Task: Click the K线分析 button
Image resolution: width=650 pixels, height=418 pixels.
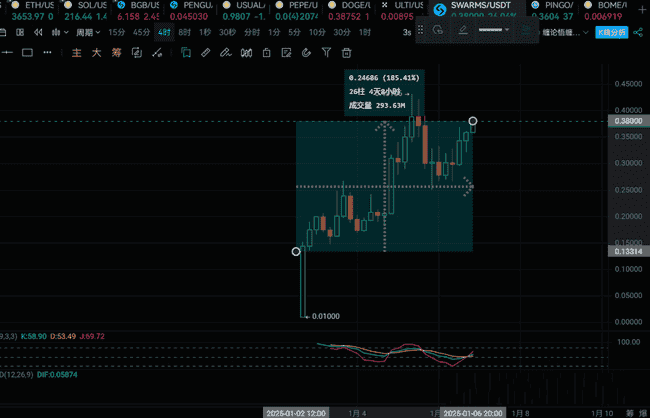Action: point(610,32)
